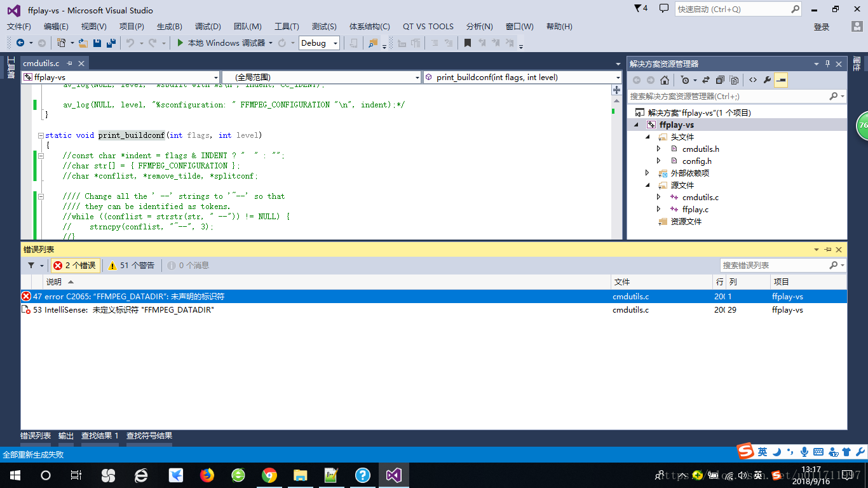Open the feedback speech-bubble icon
The width and height of the screenshot is (868, 488).
pos(663,9)
